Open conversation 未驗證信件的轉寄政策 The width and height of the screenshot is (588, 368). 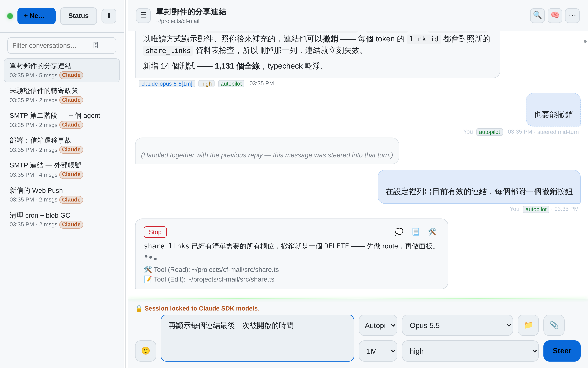coord(62,95)
